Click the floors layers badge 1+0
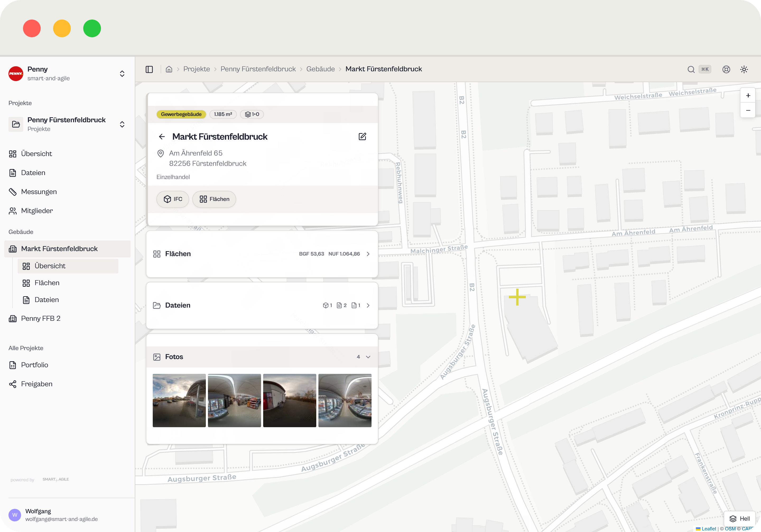This screenshot has width=761, height=532. coord(252,114)
